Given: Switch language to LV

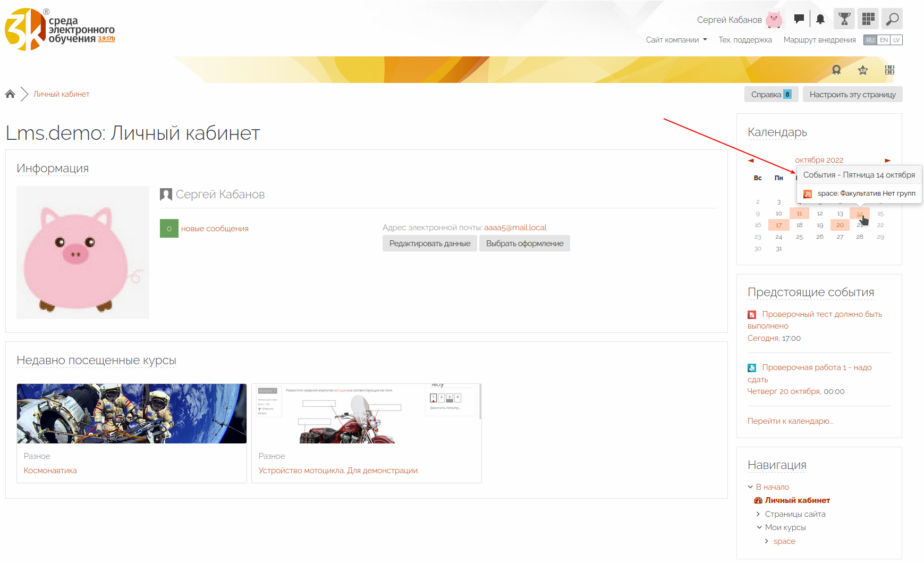Looking at the screenshot, I should [x=896, y=40].
